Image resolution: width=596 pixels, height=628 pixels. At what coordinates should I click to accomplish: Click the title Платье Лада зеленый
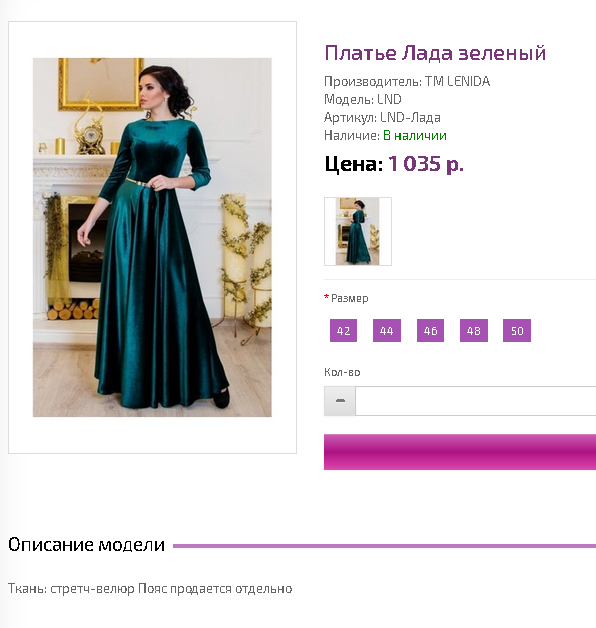pyautogui.click(x=435, y=53)
